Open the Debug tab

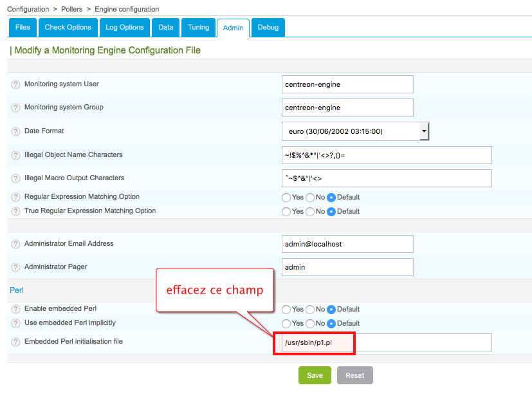pyautogui.click(x=268, y=28)
